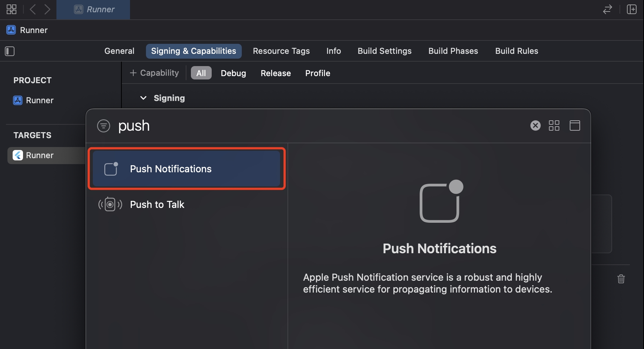Toggle the capability detail pane view

pyautogui.click(x=575, y=125)
